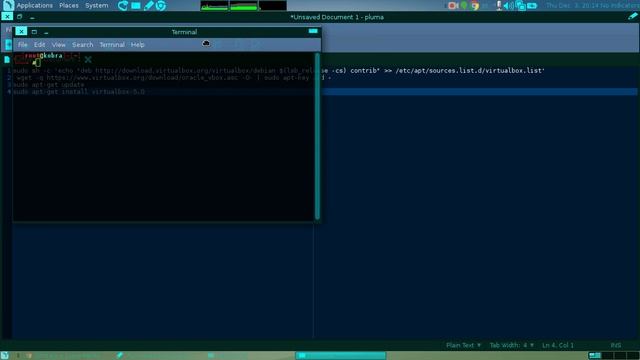Image resolution: width=640 pixels, height=360 pixels.
Task: Switch to the pluma taskbar entry with pencil
Action: click(159, 356)
